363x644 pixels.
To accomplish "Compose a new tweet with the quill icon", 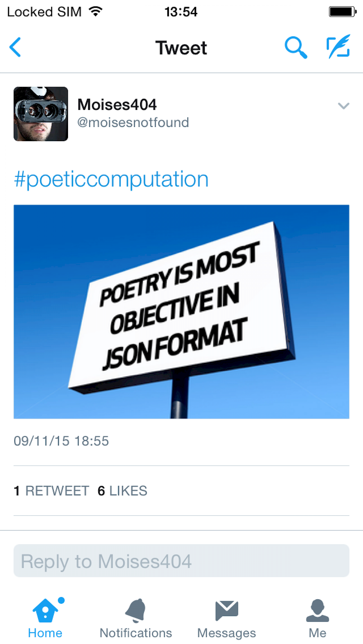I will (338, 47).
